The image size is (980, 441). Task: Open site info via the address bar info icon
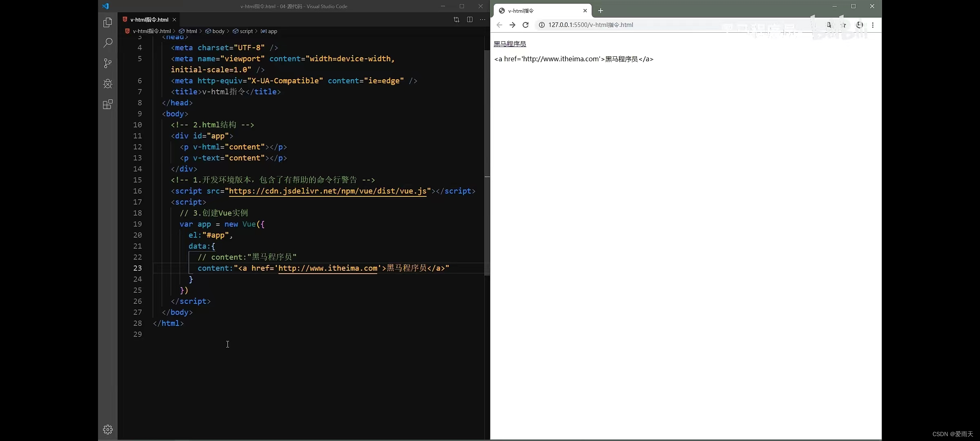pos(542,25)
